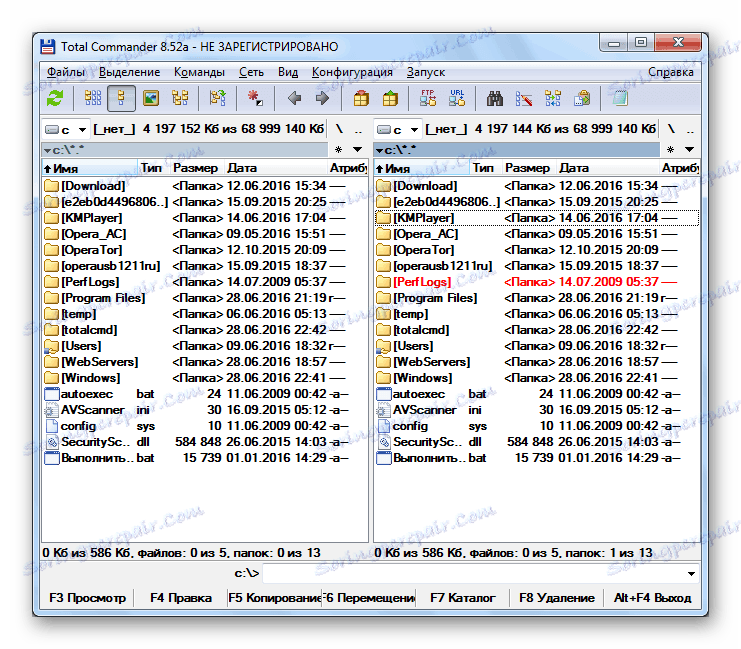Select AVScanner ini file in the right panel
Viewport: 741px width, 649px height.
tap(537, 410)
